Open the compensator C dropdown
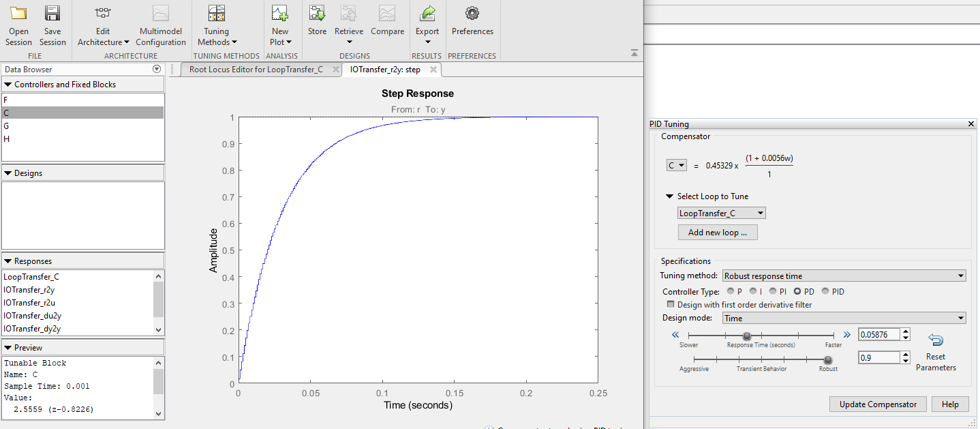Image resolution: width=980 pixels, height=429 pixels. coord(677,166)
